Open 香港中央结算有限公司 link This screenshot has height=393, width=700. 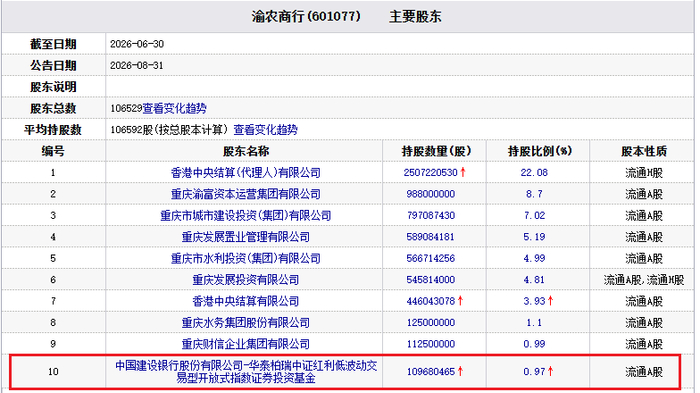pos(246,301)
